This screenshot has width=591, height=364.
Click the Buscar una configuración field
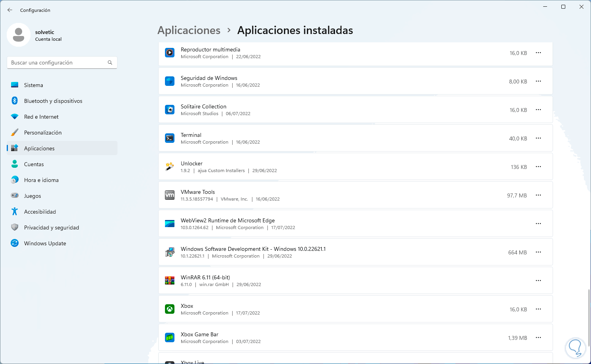(57, 63)
